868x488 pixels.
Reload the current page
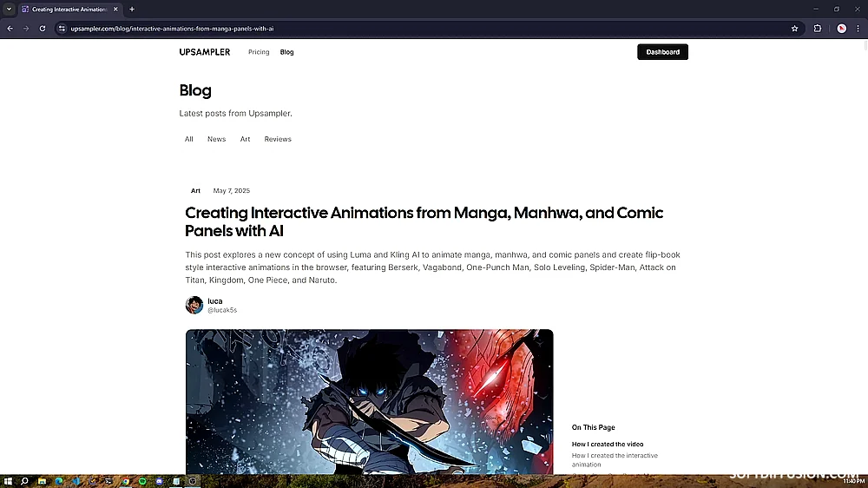tap(42, 29)
